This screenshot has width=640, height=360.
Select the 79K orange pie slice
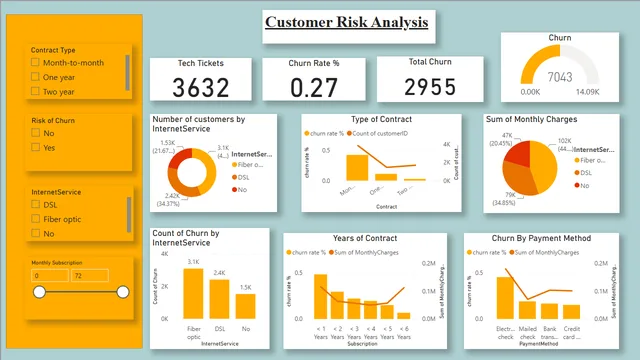coord(518,180)
